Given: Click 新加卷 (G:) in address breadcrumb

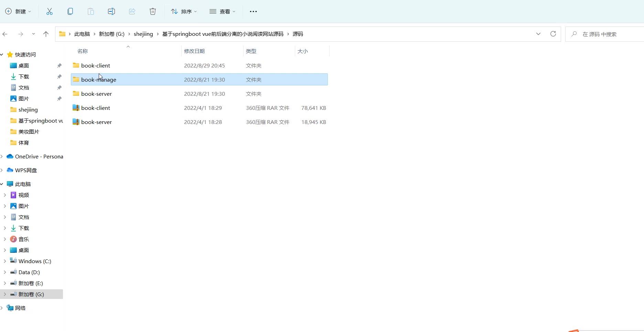Looking at the screenshot, I should [x=111, y=34].
